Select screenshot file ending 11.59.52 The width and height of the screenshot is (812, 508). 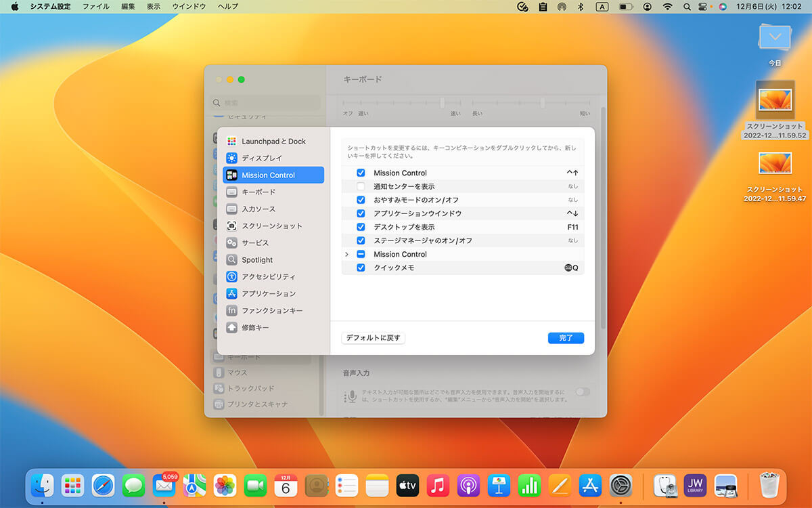pos(775,110)
